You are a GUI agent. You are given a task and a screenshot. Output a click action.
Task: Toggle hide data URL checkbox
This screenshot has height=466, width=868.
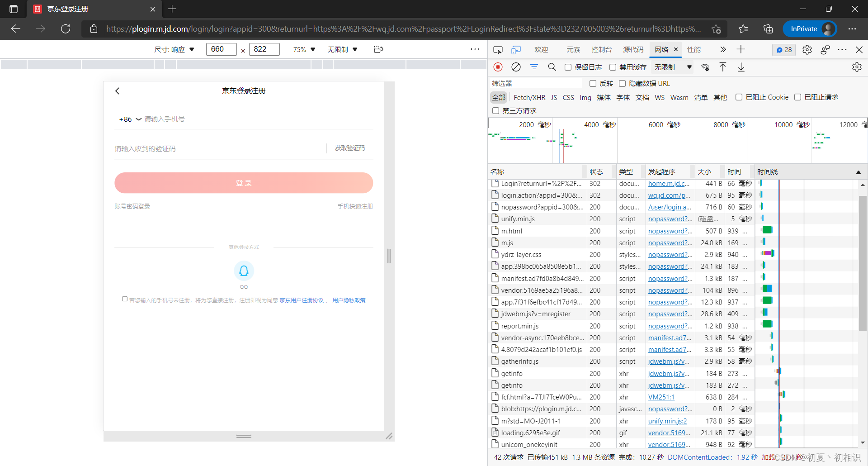pyautogui.click(x=622, y=83)
